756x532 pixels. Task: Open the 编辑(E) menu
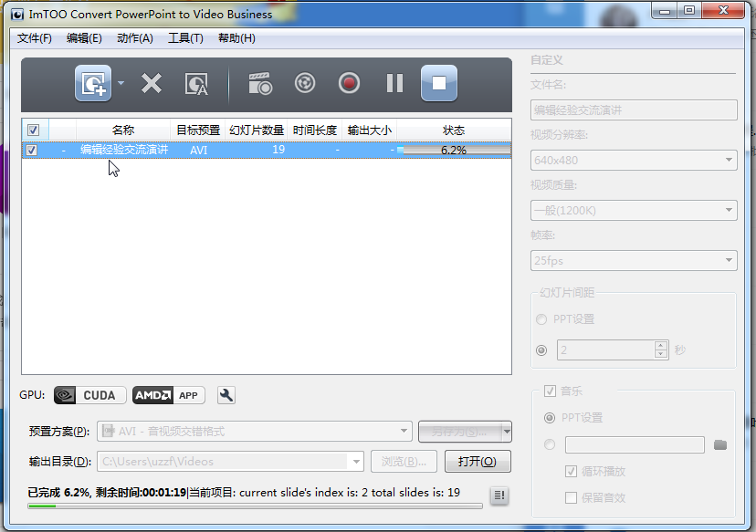pos(84,38)
